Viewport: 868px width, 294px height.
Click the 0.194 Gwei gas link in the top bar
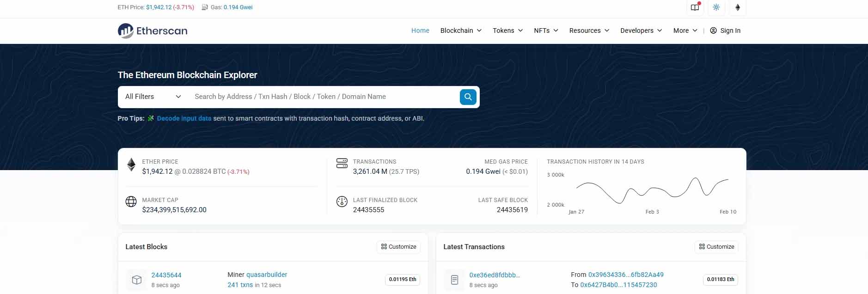coord(238,7)
